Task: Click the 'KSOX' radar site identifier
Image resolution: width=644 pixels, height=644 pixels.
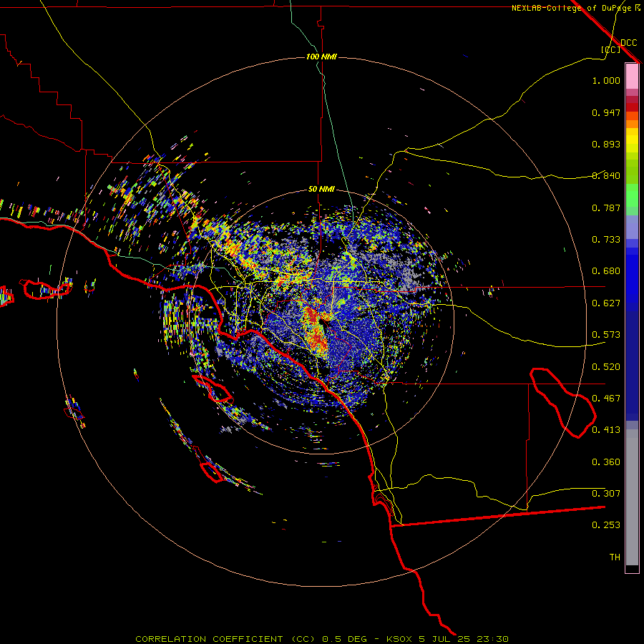Action: point(399,639)
